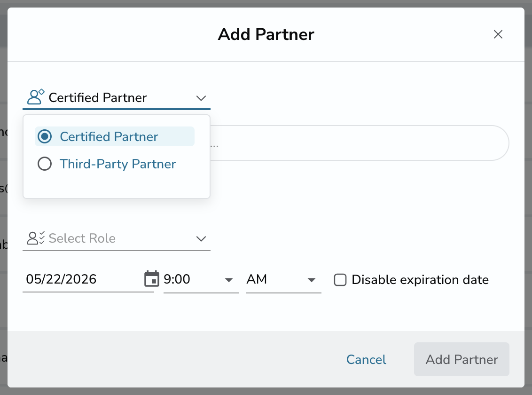Collapse the partner type dropdown chevron
The width and height of the screenshot is (532, 395).
pos(201,98)
